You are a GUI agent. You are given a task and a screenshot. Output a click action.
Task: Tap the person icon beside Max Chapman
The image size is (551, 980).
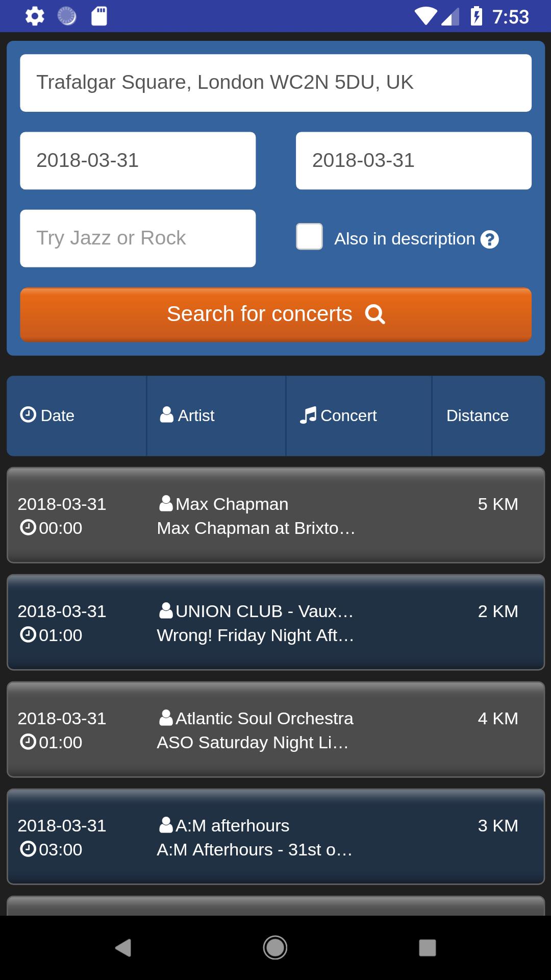click(x=166, y=504)
